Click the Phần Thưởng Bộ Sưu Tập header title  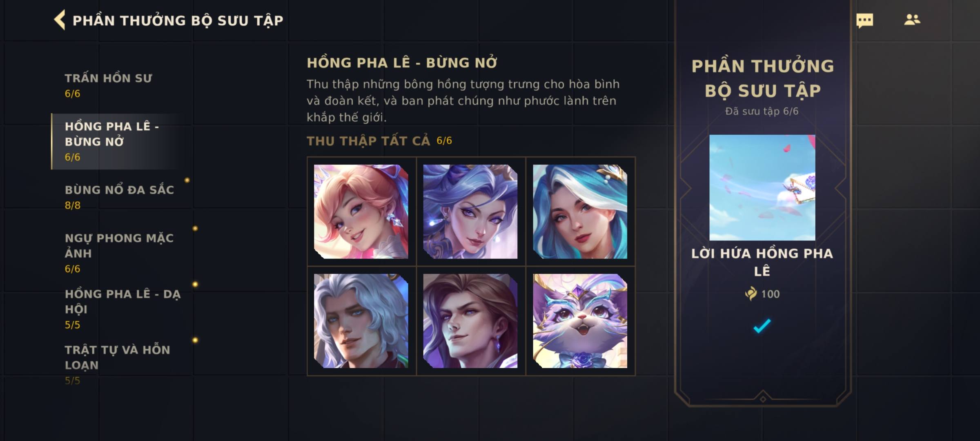178,20
